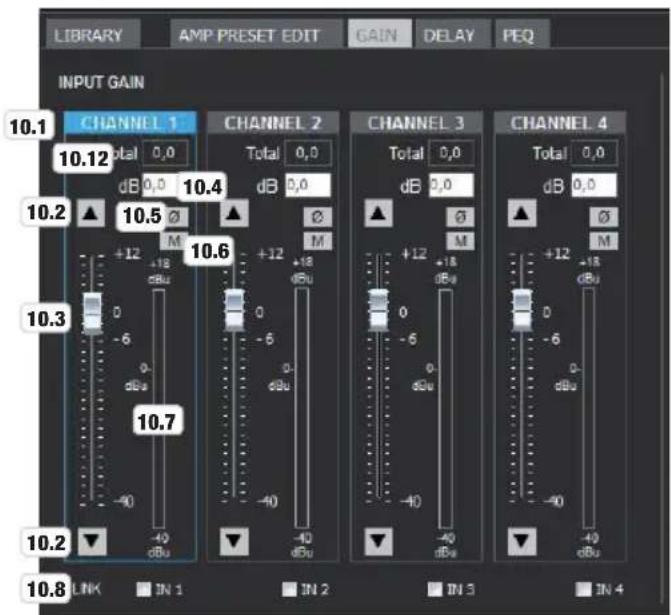Click Channel 4 input level meter
The width and height of the screenshot is (671, 615).
(x=589, y=409)
